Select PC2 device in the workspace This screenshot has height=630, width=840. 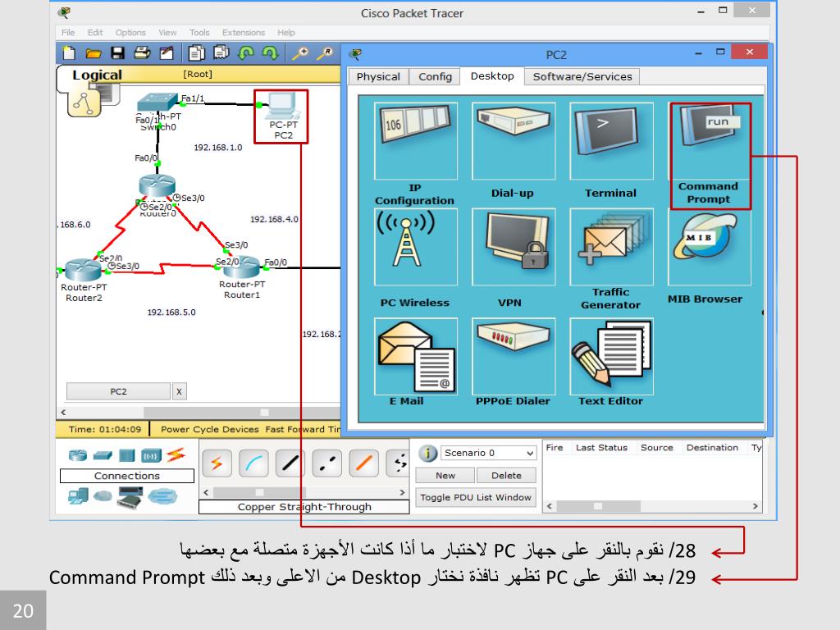(282, 106)
